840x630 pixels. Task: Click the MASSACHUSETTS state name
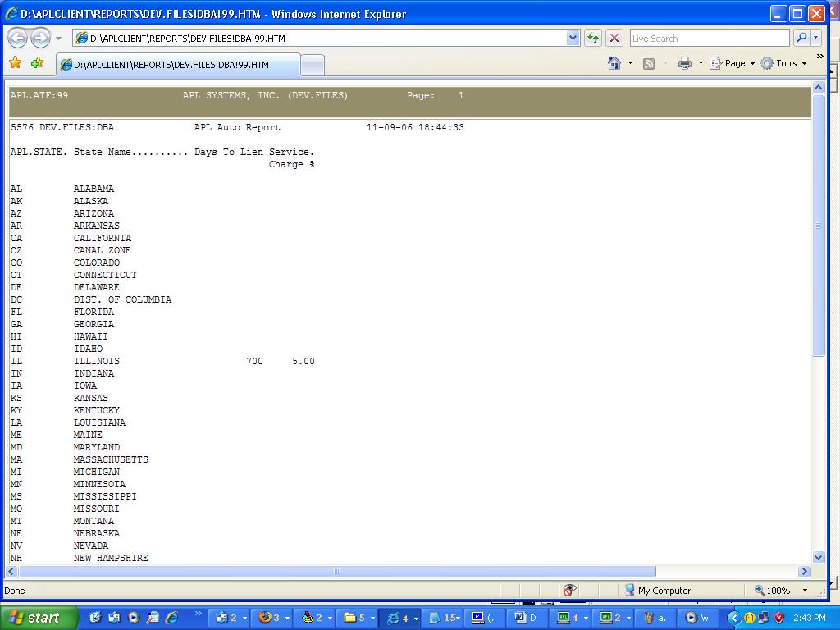111,459
